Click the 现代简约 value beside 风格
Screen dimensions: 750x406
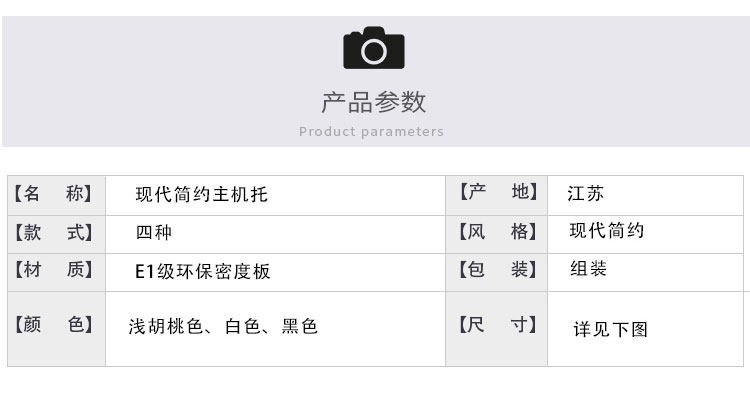[x=607, y=231]
